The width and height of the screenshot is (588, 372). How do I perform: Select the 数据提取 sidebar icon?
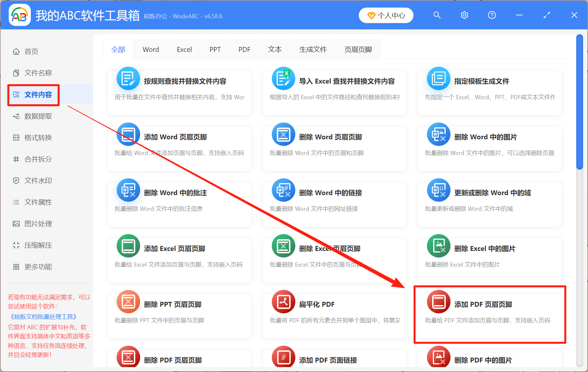click(16, 116)
